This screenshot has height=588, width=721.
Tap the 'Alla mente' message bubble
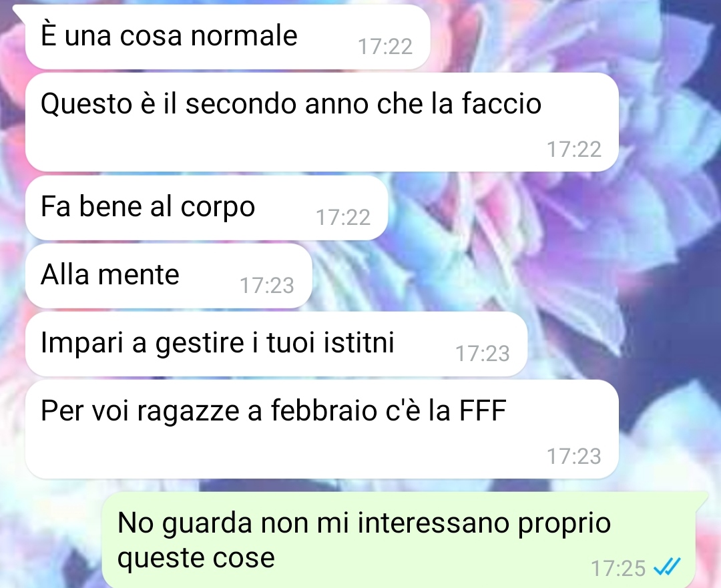(x=168, y=276)
